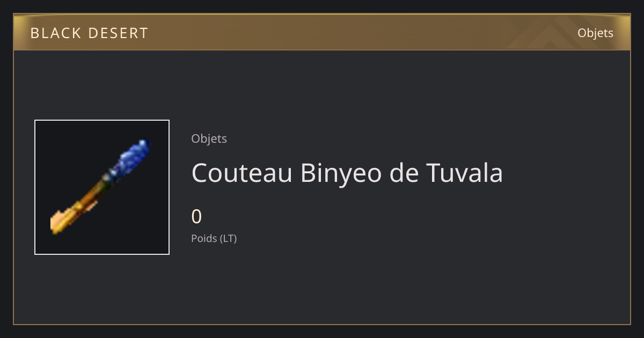This screenshot has height=338, width=644.
Task: Click the empty dark card area right of the title
Action: [x=563, y=173]
